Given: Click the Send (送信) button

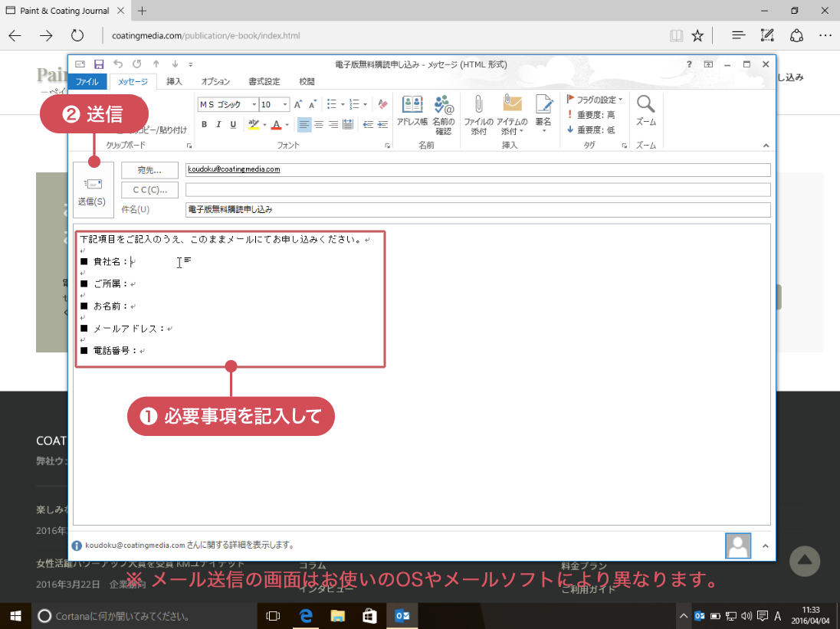Looking at the screenshot, I should 93,189.
